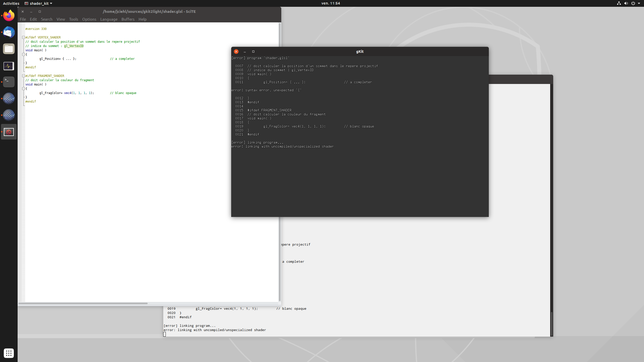Open System Monitor from the dock
This screenshot has height=362, width=644.
click(x=9, y=66)
